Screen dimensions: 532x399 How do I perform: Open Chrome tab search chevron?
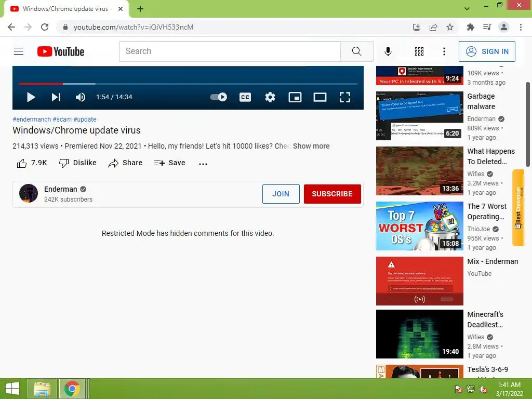pyautogui.click(x=467, y=9)
